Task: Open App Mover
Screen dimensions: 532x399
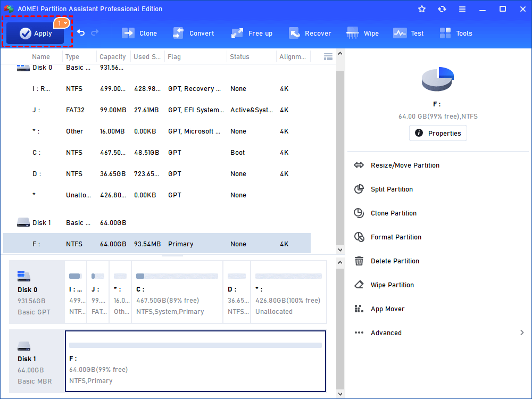Action: [387, 309]
